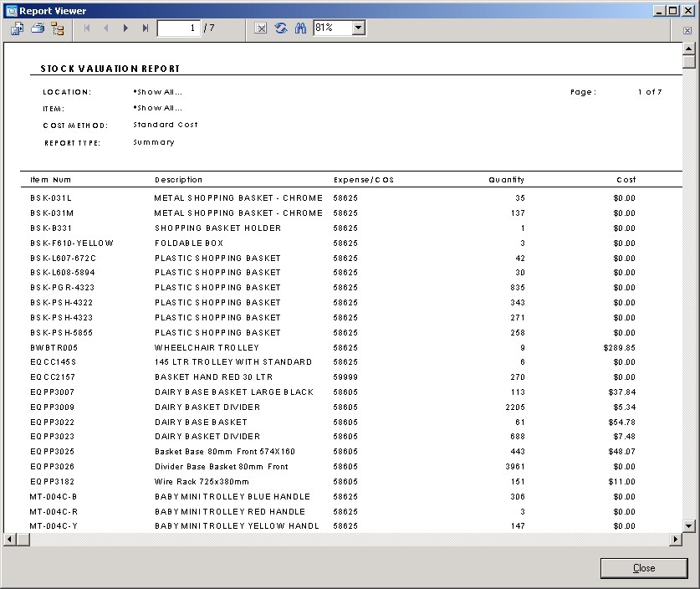Click '1 of 7' page indicator text
The height and width of the screenshot is (589, 700).
[650, 92]
